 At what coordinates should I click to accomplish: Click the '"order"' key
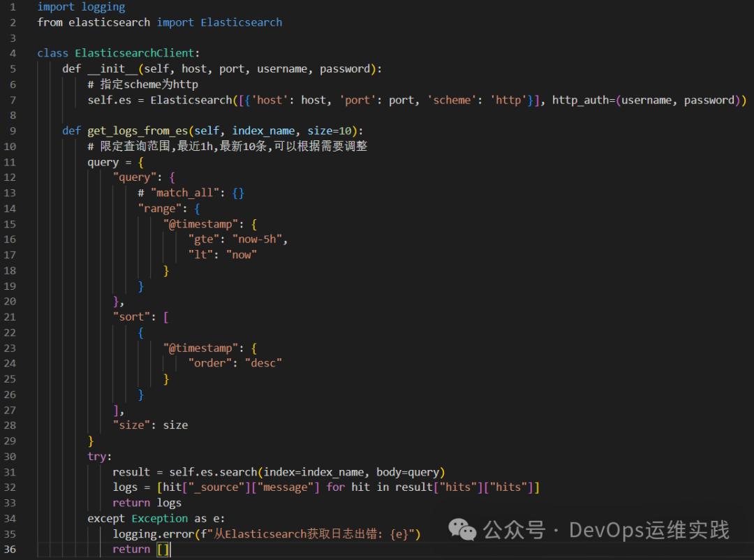pyautogui.click(x=209, y=363)
